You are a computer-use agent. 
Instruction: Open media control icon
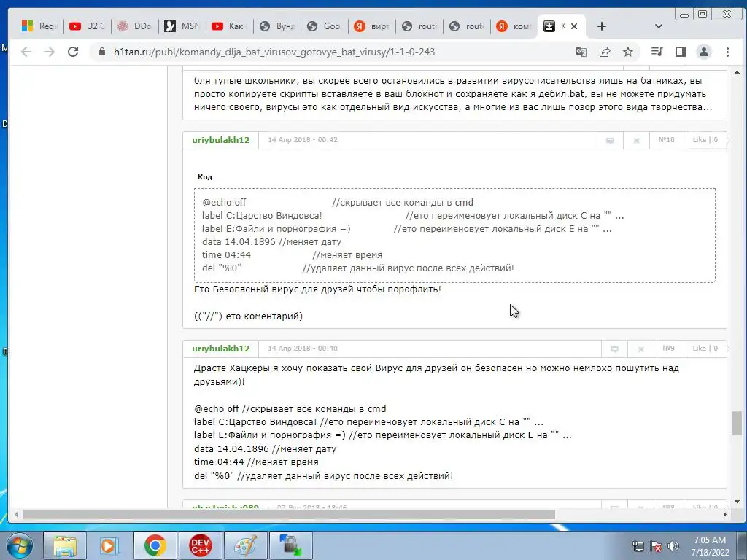coord(657,52)
